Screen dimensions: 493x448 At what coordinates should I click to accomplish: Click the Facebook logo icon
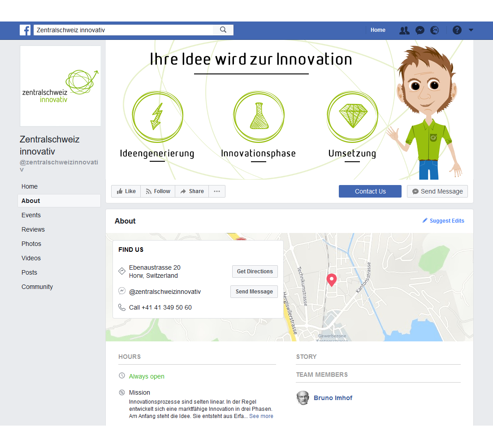click(x=25, y=30)
